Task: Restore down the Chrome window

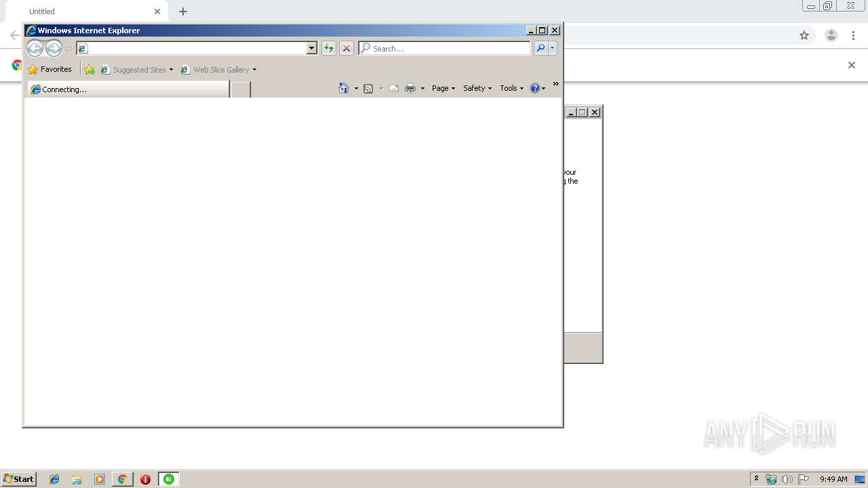Action: click(828, 6)
